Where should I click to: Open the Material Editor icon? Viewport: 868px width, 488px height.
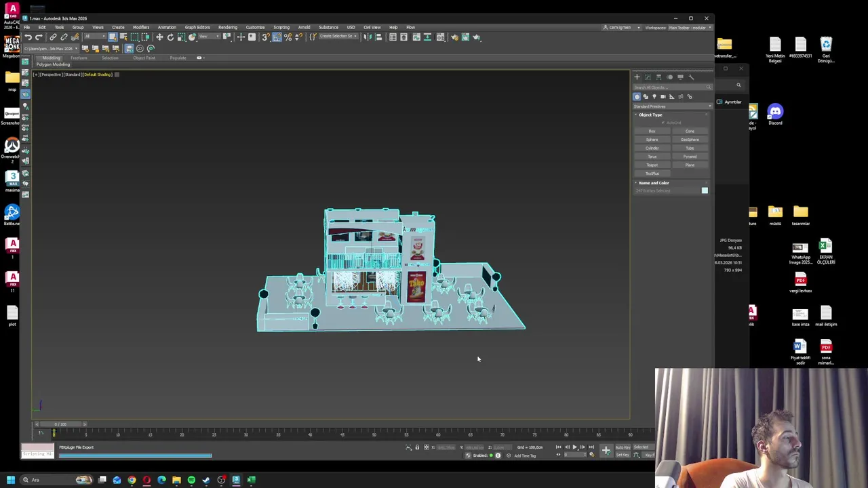point(440,37)
